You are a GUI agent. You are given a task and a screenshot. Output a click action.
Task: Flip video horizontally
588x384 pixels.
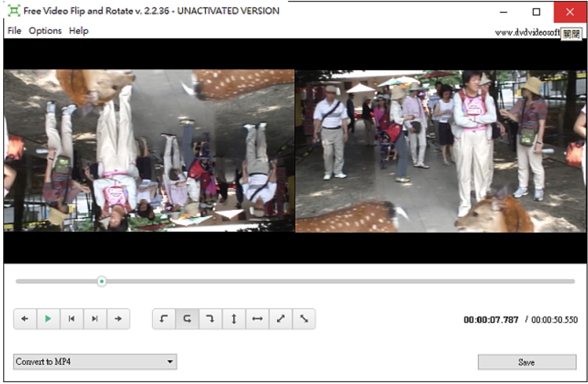[257, 319]
